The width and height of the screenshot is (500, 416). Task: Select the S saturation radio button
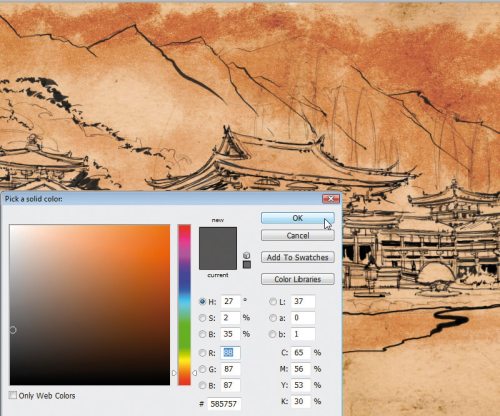tap(202, 318)
